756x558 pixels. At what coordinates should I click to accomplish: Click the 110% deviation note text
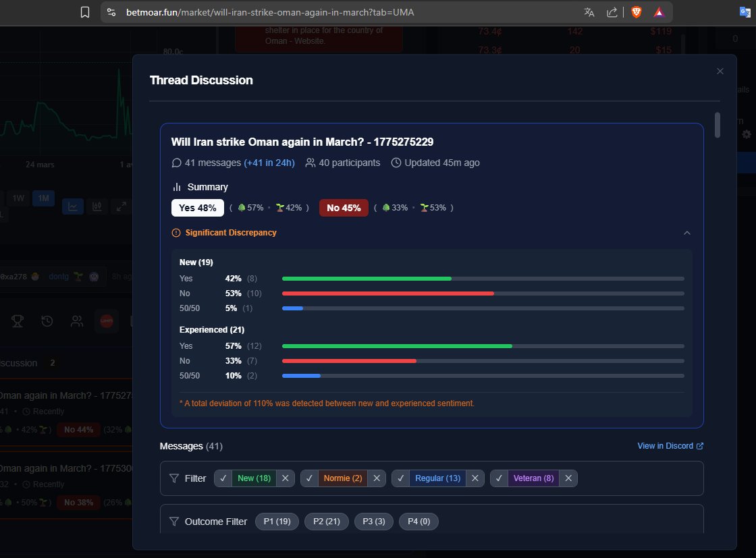[327, 403]
